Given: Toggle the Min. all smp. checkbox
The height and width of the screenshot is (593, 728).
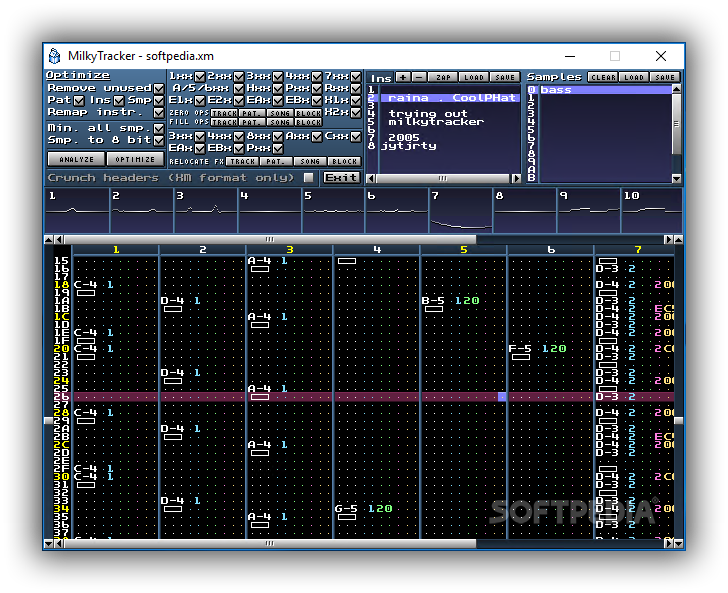Looking at the screenshot, I should [x=159, y=128].
